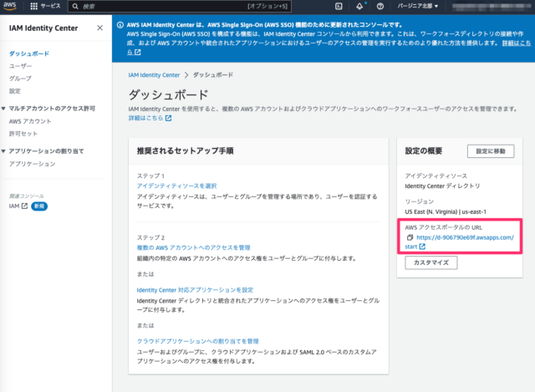Click the カスタマイズ button
The width and height of the screenshot is (535, 392).
coord(431,262)
